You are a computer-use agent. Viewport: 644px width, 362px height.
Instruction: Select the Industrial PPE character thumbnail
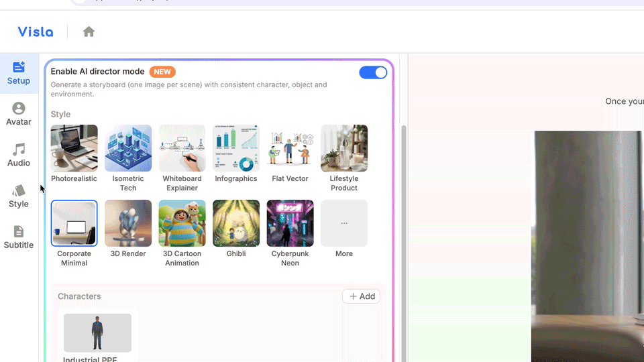coord(97,333)
